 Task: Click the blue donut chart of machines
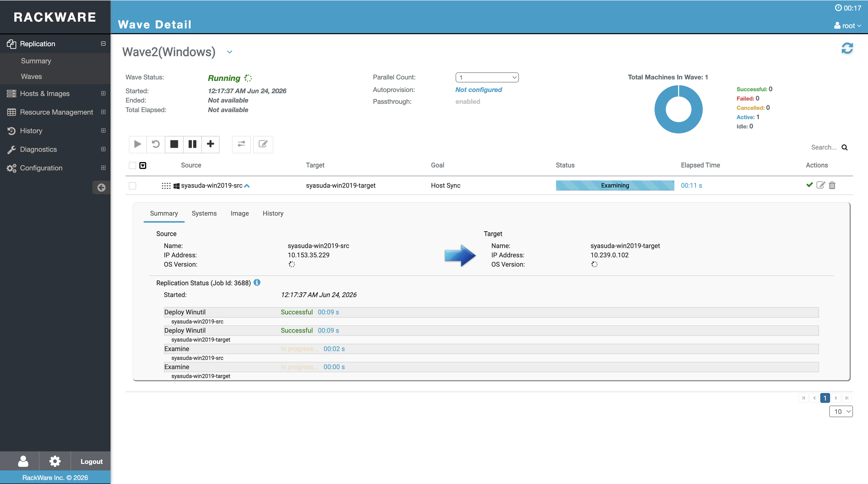point(678,109)
